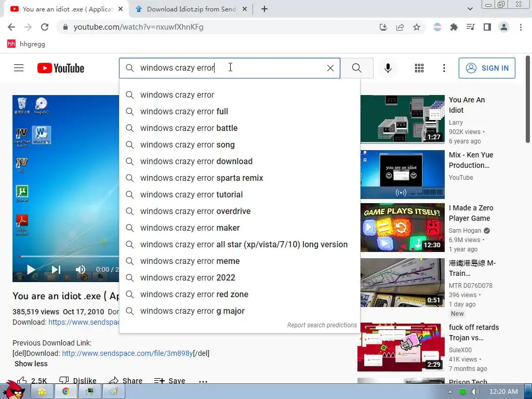
Task: Pick suggestion 'windows crazy error g major'
Action: point(240,311)
